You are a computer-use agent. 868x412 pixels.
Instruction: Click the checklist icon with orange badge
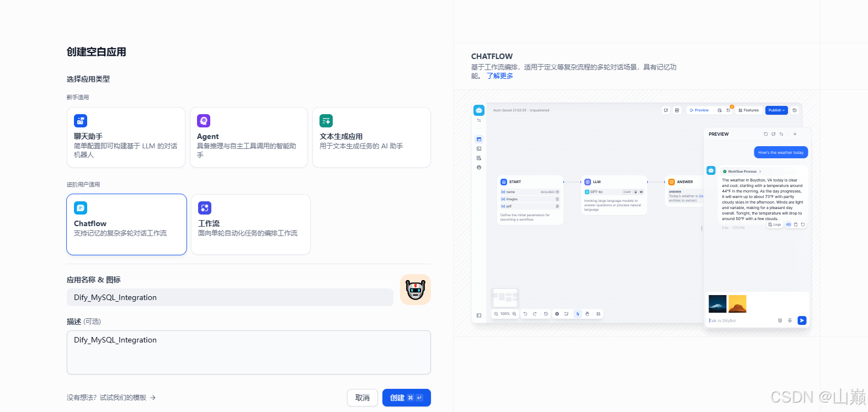pyautogui.click(x=729, y=110)
